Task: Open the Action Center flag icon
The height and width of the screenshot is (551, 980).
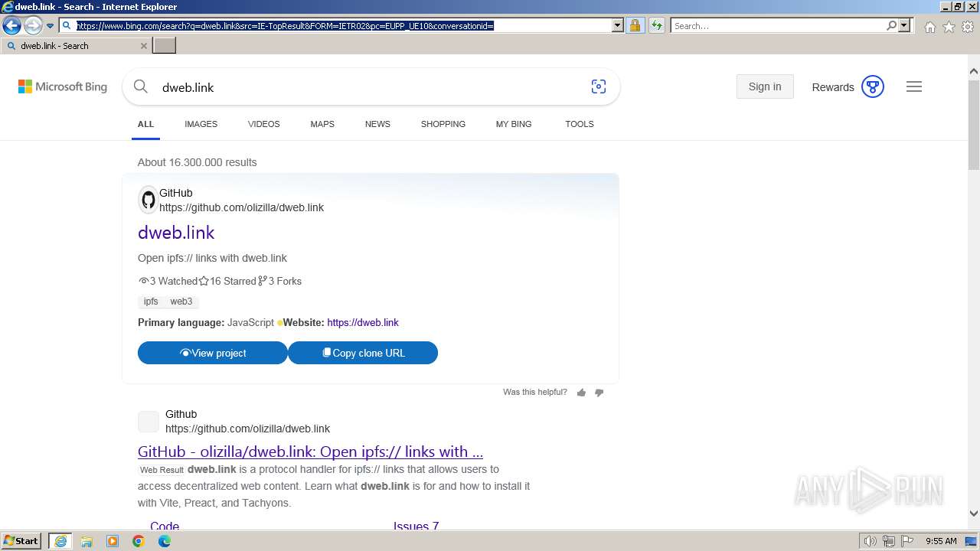Action: [x=907, y=541]
